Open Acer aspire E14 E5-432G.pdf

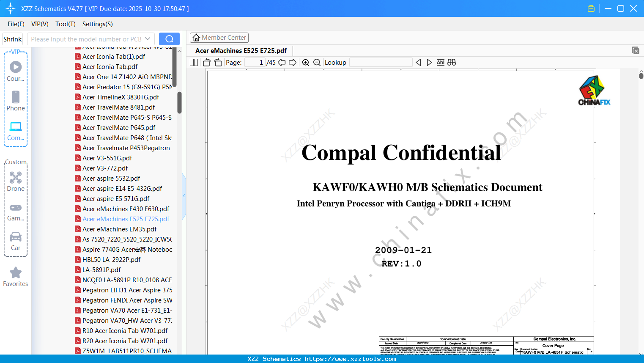122,189
